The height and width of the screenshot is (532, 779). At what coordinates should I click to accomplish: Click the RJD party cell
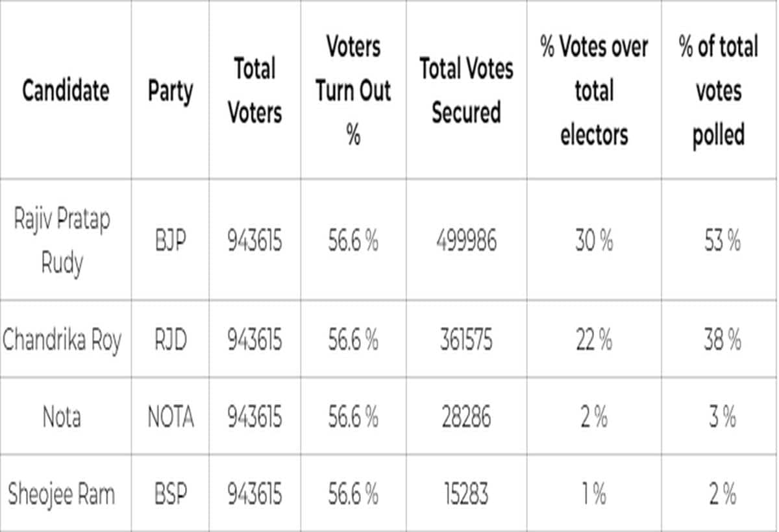point(170,340)
